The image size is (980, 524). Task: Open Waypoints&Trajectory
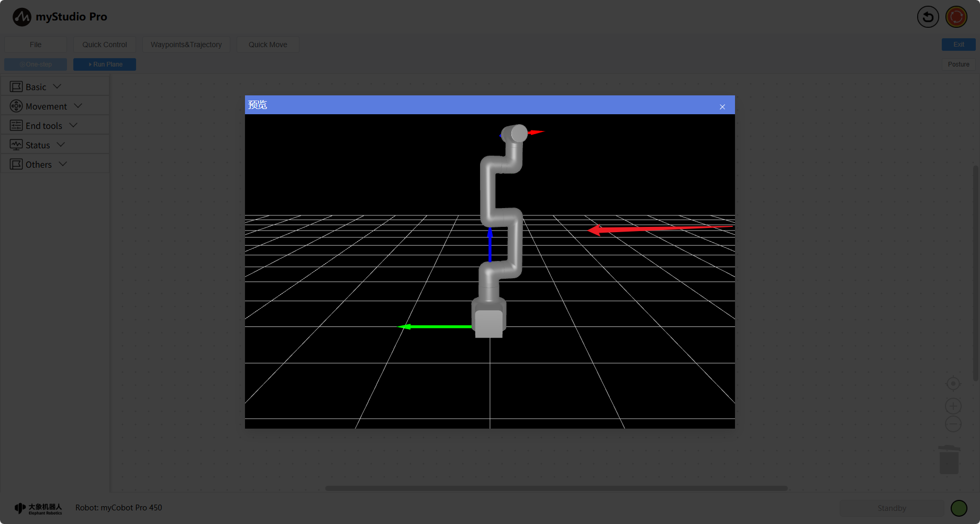click(x=186, y=45)
